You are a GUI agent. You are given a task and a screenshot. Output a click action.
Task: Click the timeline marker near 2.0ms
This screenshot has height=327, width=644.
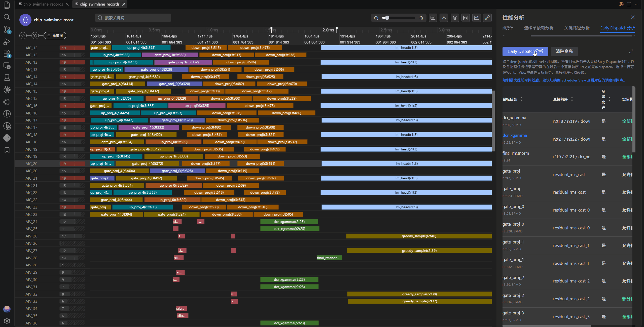click(x=337, y=30)
